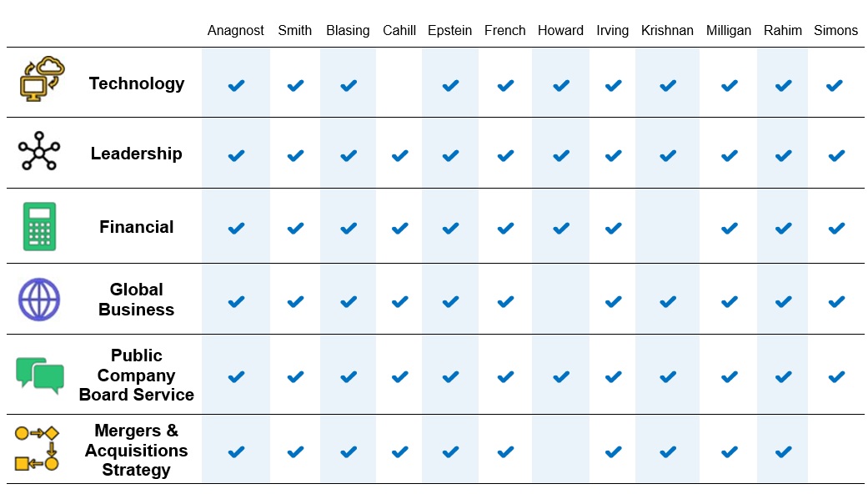The width and height of the screenshot is (868, 494).
Task: Select the Anagnost column header
Action: [x=236, y=31]
